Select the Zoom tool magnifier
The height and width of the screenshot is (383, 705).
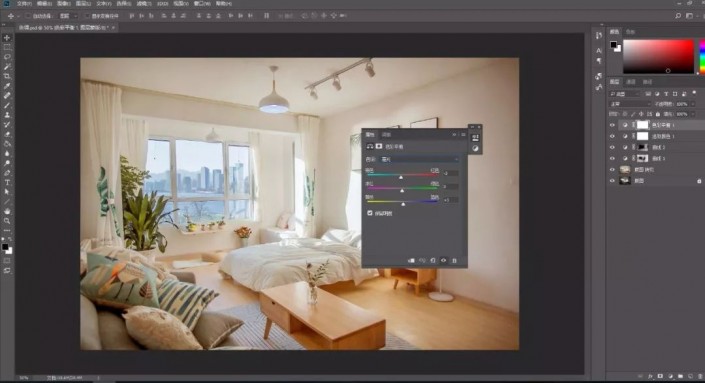coord(7,221)
